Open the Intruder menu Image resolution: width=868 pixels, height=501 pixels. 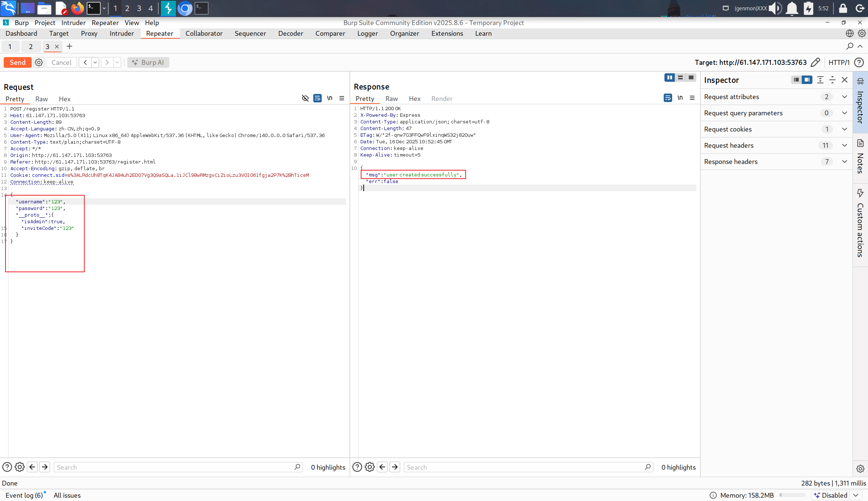point(73,23)
